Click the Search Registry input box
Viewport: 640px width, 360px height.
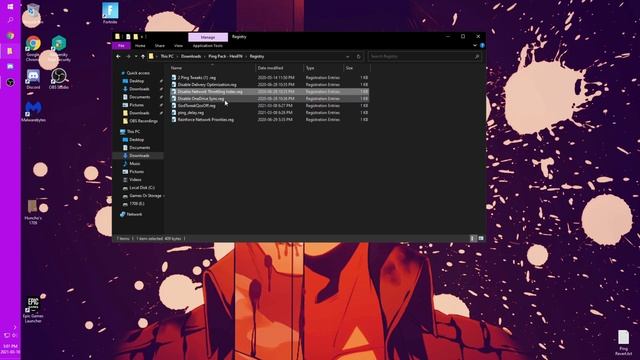coord(424,56)
